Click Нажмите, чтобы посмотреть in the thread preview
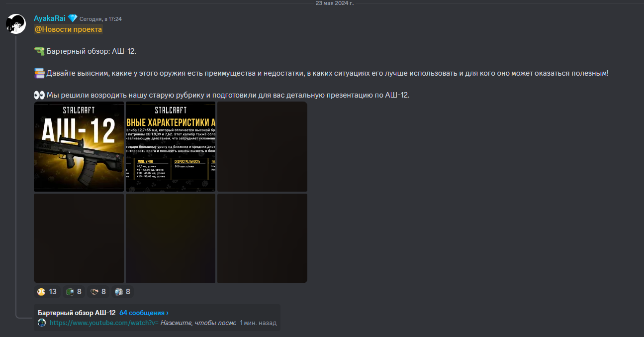The image size is (644, 337). 198,323
